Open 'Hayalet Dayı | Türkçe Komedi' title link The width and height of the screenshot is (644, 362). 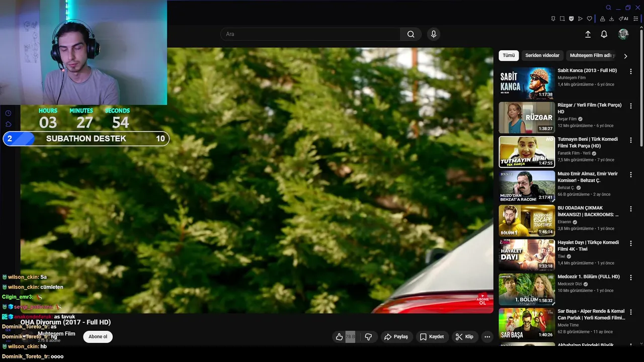[588, 245]
